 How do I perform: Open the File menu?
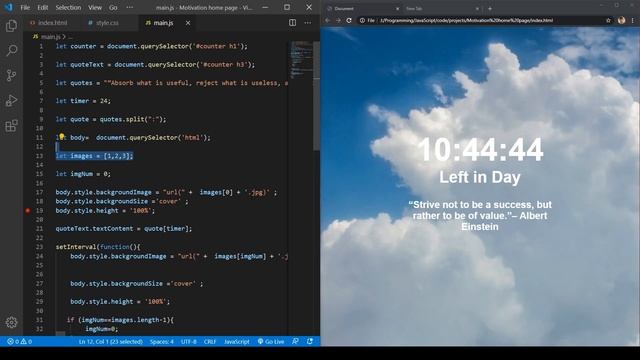pos(25,7)
